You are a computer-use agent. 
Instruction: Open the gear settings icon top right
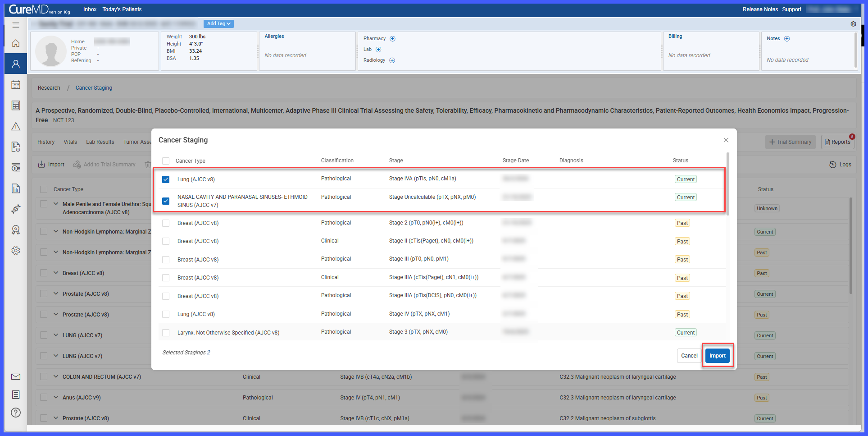[853, 24]
